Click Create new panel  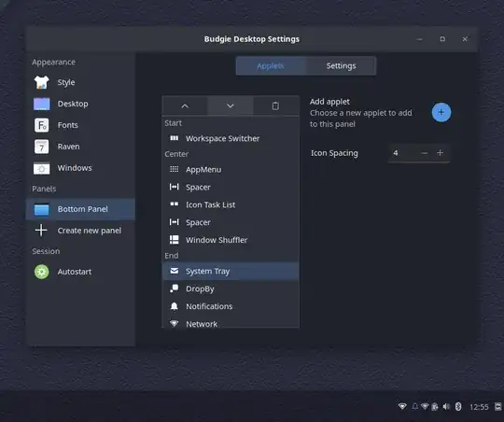tap(80, 231)
